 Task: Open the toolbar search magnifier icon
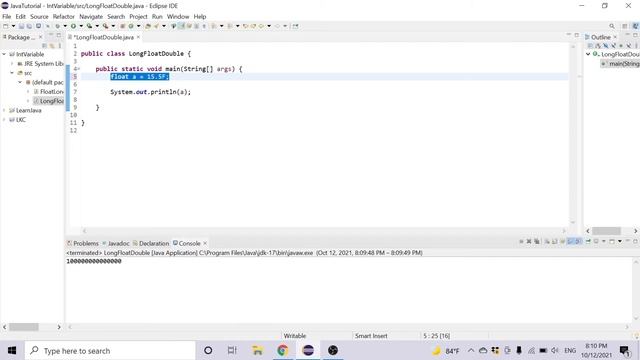coord(612,26)
